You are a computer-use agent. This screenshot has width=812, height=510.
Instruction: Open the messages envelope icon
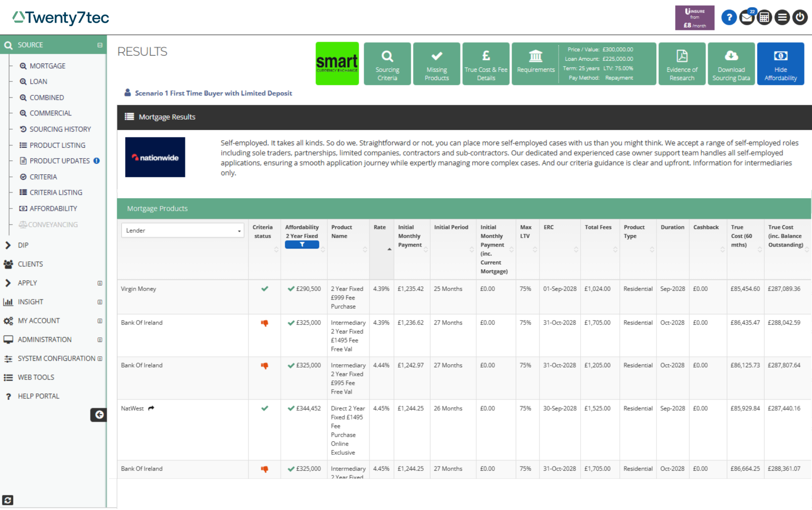pos(747,17)
